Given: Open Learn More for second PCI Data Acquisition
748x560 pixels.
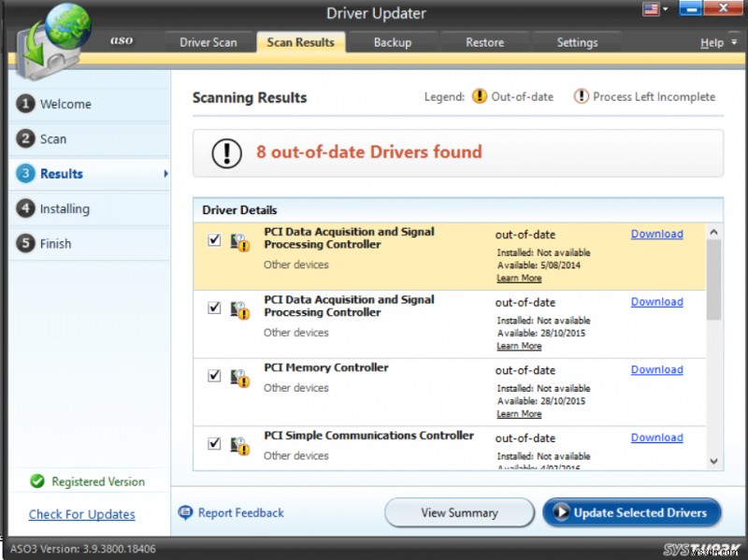Looking at the screenshot, I should click(x=519, y=346).
